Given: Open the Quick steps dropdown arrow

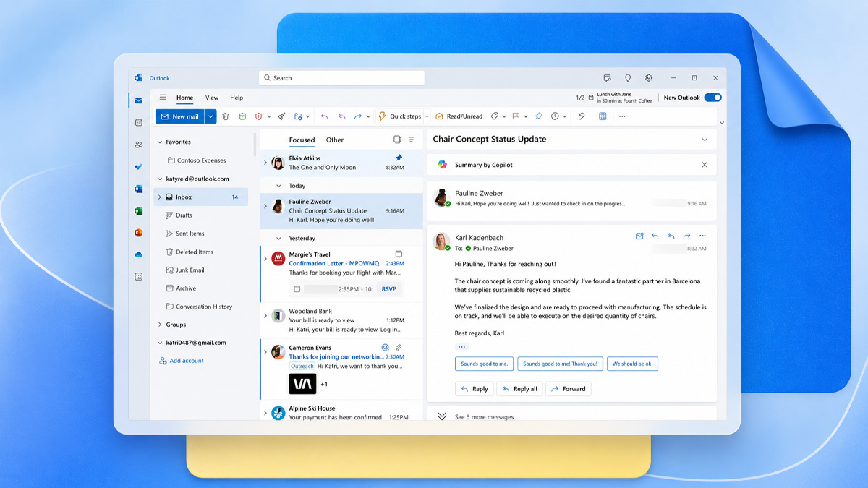Looking at the screenshot, I should tap(427, 116).
